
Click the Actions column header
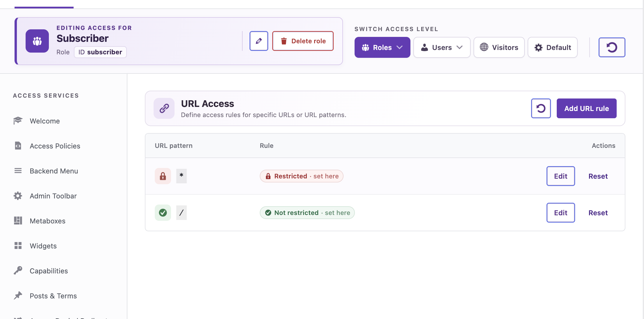point(603,146)
